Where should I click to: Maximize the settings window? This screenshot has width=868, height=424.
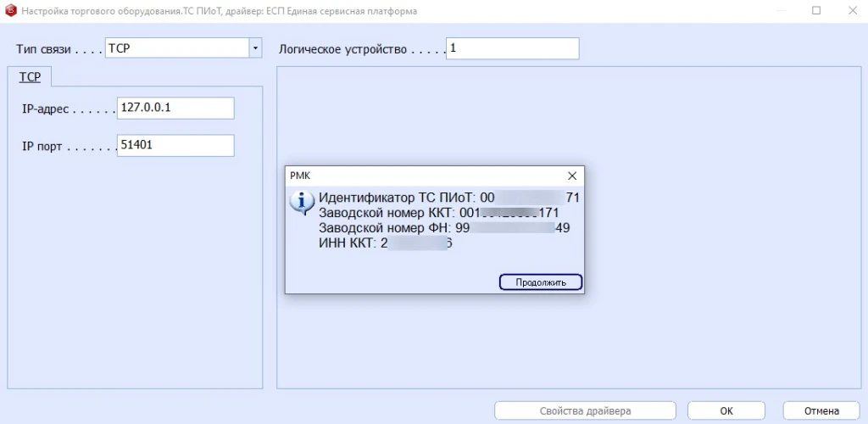[x=816, y=11]
